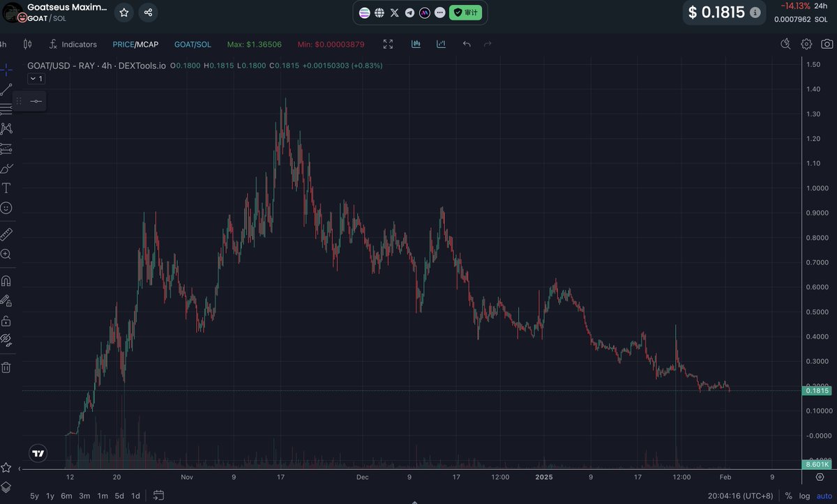This screenshot has width=837, height=504.
Task: Take a chart snapshot with the camera icon
Action: tap(827, 44)
